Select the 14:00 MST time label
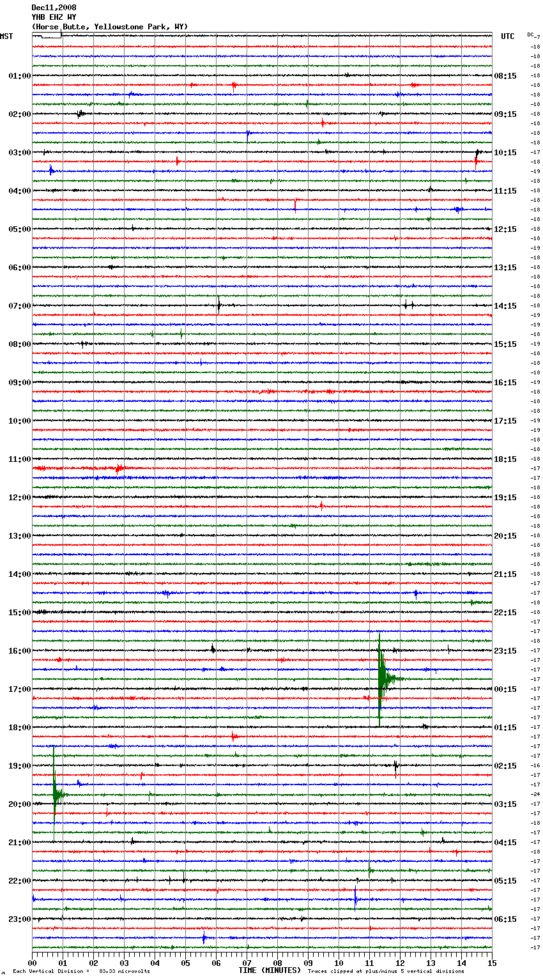This screenshot has width=543, height=980. click(20, 574)
